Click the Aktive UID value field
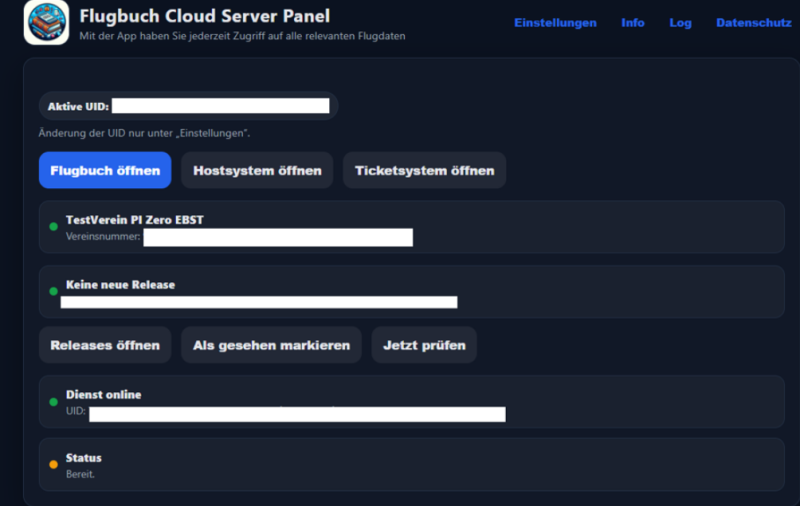The height and width of the screenshot is (506, 800). [x=220, y=106]
